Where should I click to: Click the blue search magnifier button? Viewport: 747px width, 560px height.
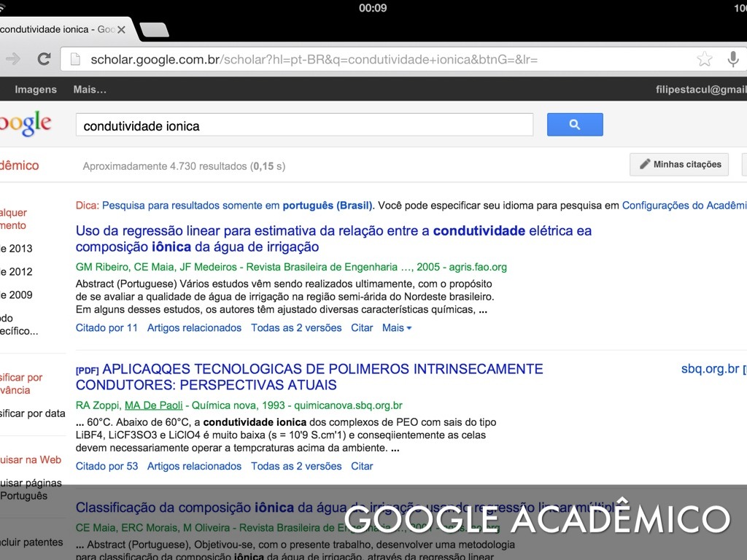coord(575,125)
